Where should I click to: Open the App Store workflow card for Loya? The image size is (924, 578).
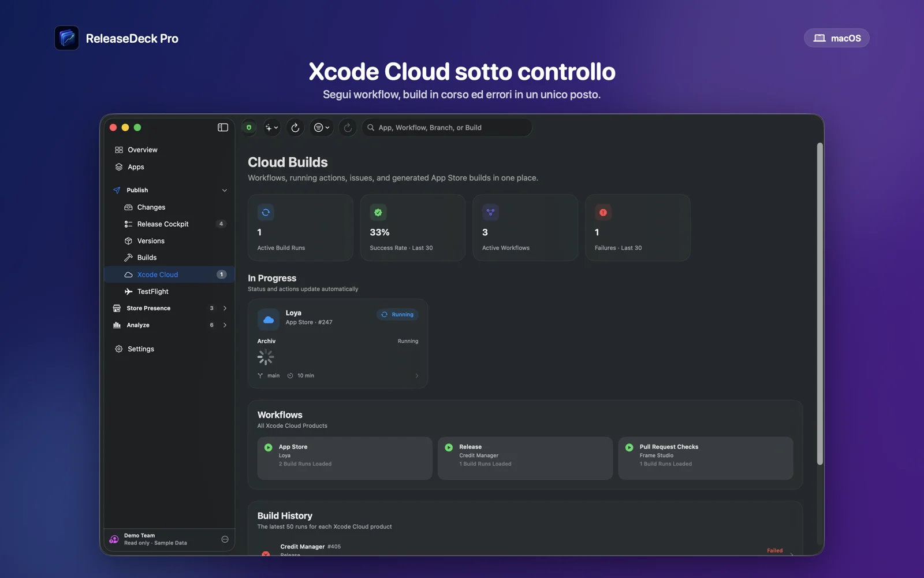pos(345,458)
